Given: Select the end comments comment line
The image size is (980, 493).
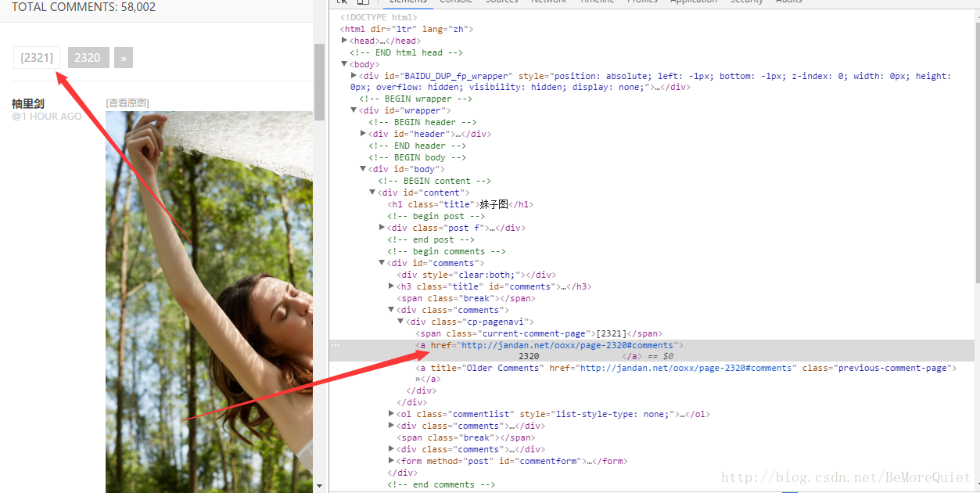Looking at the screenshot, I should click(441, 484).
